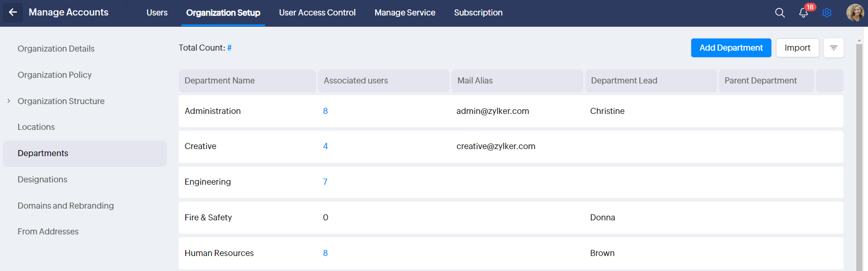
Task: Click the back arrow beside Manage Accounts
Action: (x=13, y=13)
